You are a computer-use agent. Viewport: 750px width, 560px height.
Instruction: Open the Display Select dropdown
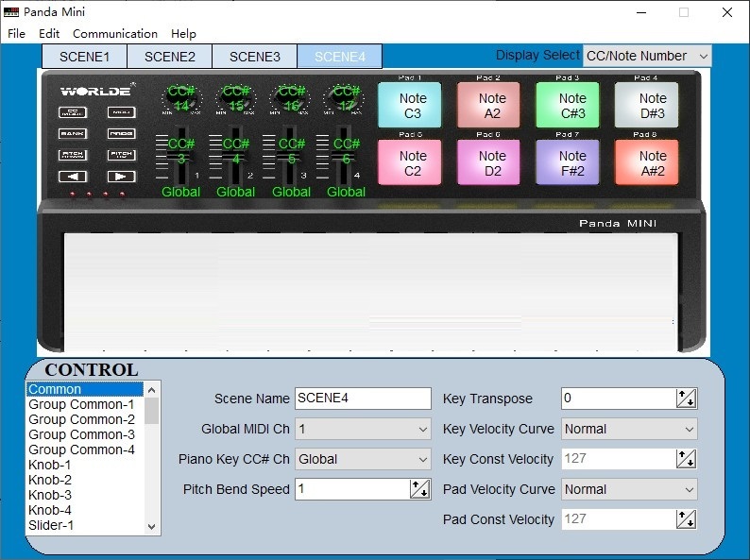[x=647, y=56]
